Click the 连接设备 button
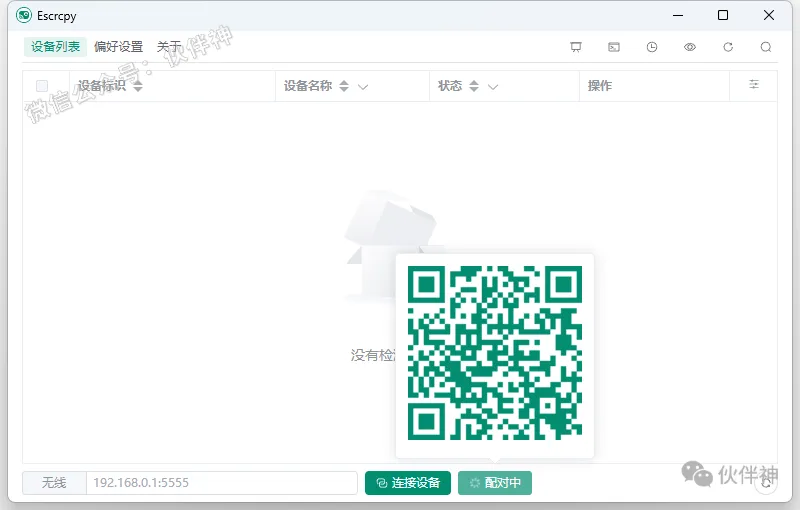Image resolution: width=800 pixels, height=510 pixels. click(x=408, y=482)
